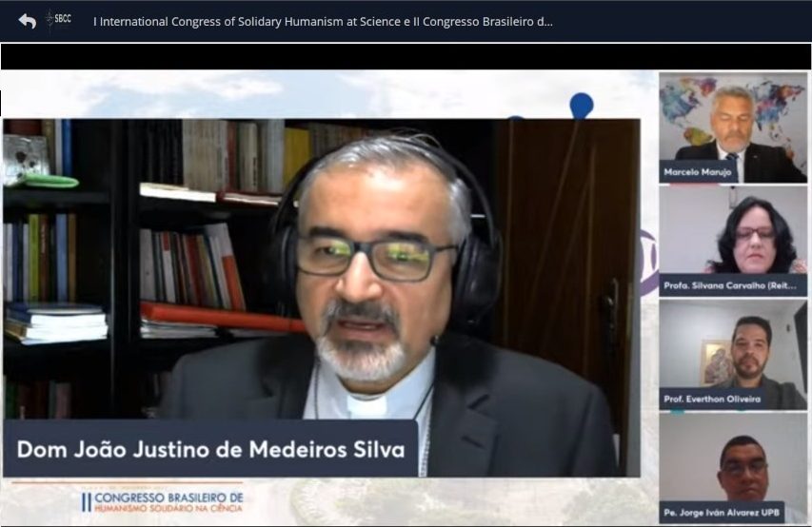This screenshot has height=527, width=812.
Task: Open Pe. Jorge Iván Alvarez's video thumbnail
Action: coord(733,468)
